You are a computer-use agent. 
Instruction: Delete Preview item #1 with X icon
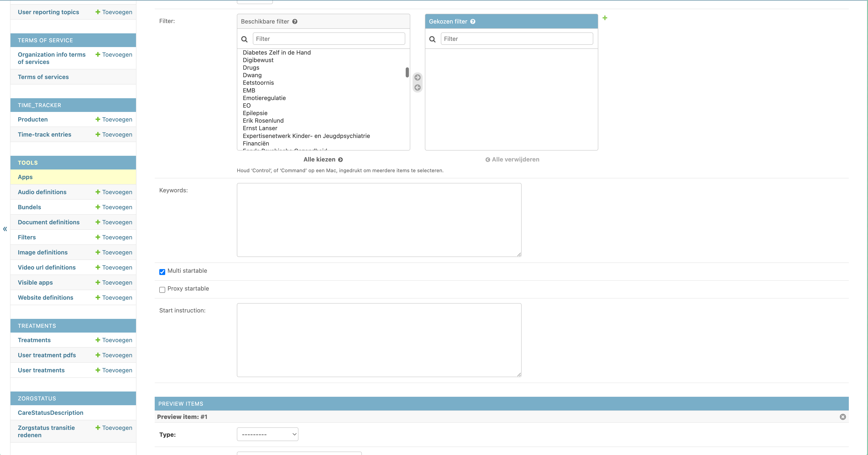[x=843, y=417]
